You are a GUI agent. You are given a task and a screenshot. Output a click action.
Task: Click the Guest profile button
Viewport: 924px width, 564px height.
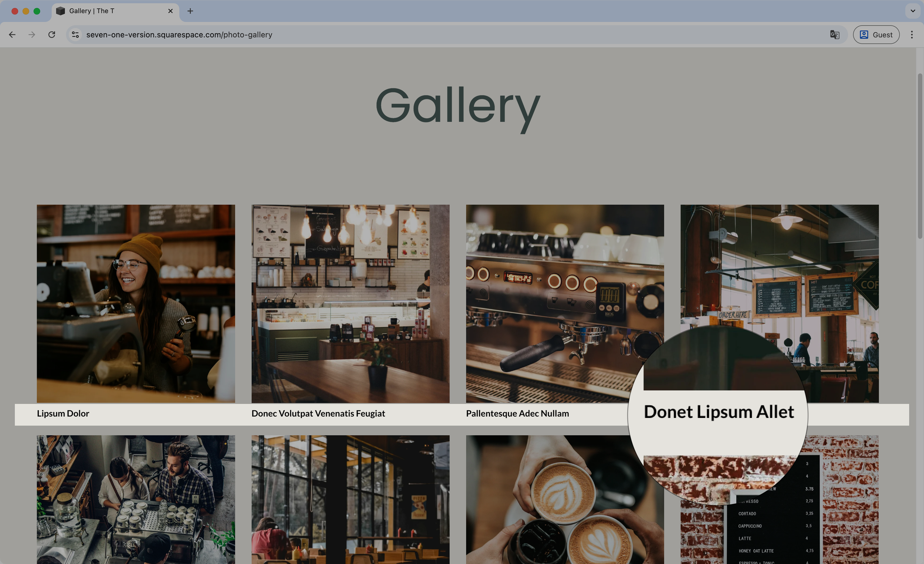coord(876,34)
